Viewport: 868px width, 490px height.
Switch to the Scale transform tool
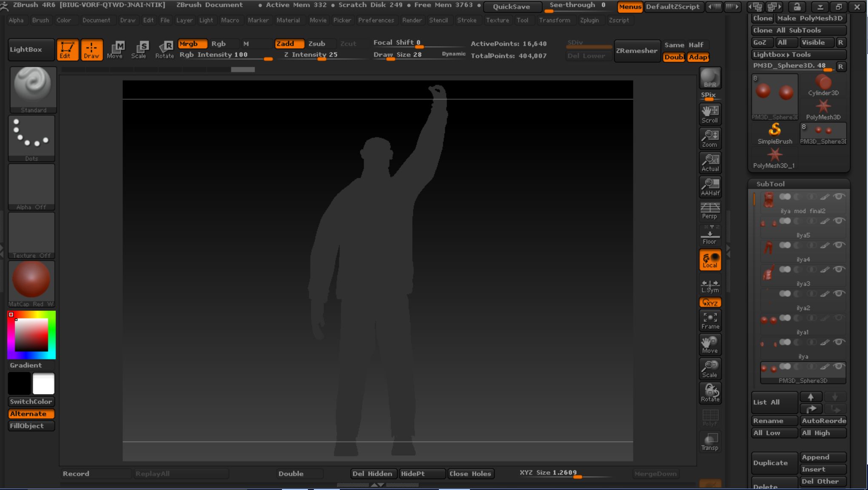click(139, 50)
